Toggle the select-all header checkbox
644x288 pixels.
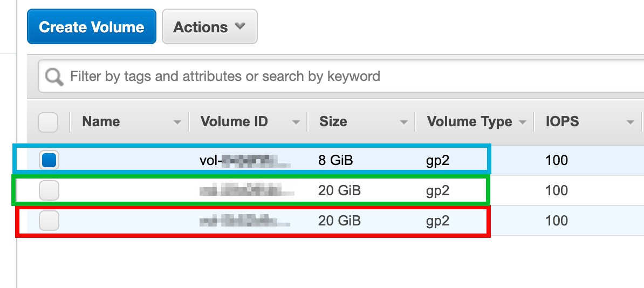(48, 122)
